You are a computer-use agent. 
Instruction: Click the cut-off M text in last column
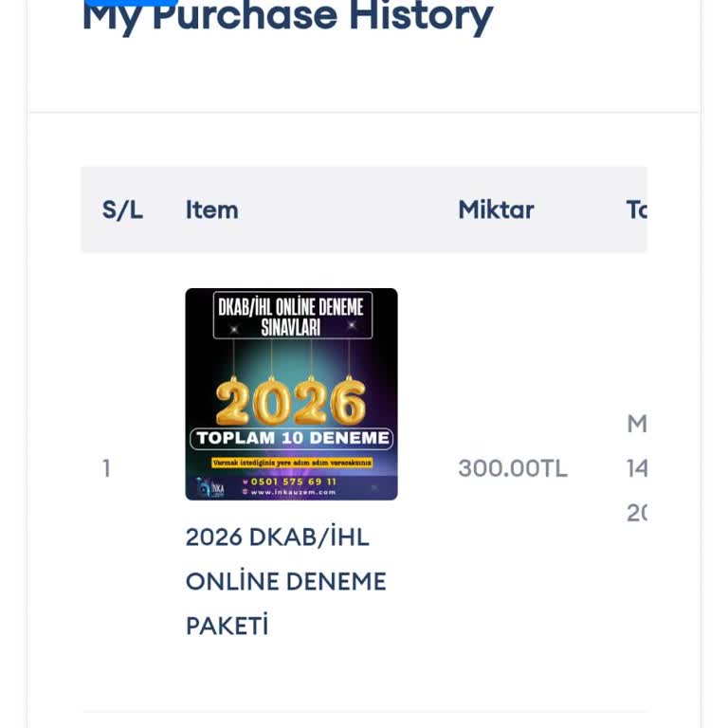click(x=637, y=424)
